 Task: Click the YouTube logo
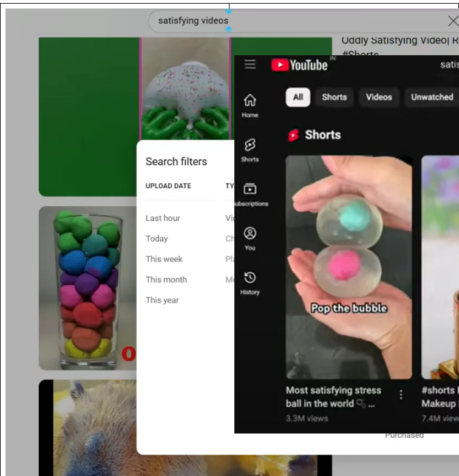[x=299, y=65]
